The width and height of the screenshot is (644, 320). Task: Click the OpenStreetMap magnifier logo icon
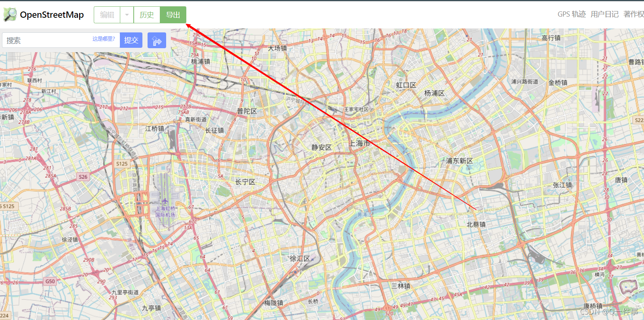[10, 15]
